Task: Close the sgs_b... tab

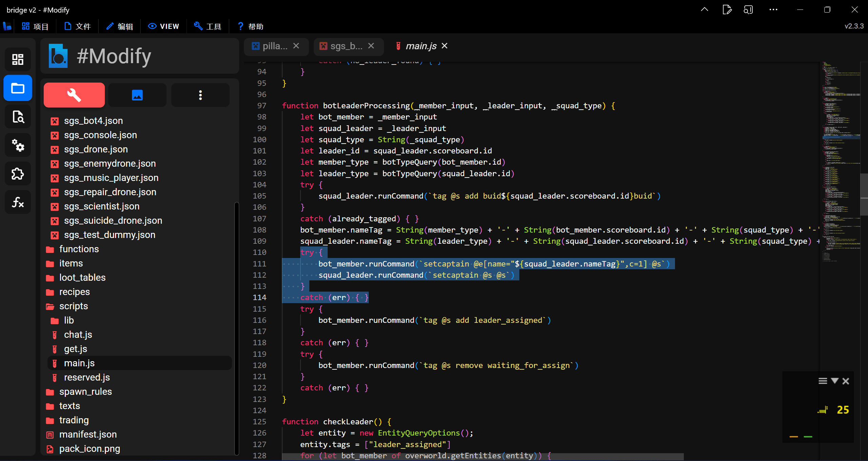Action: click(x=371, y=46)
